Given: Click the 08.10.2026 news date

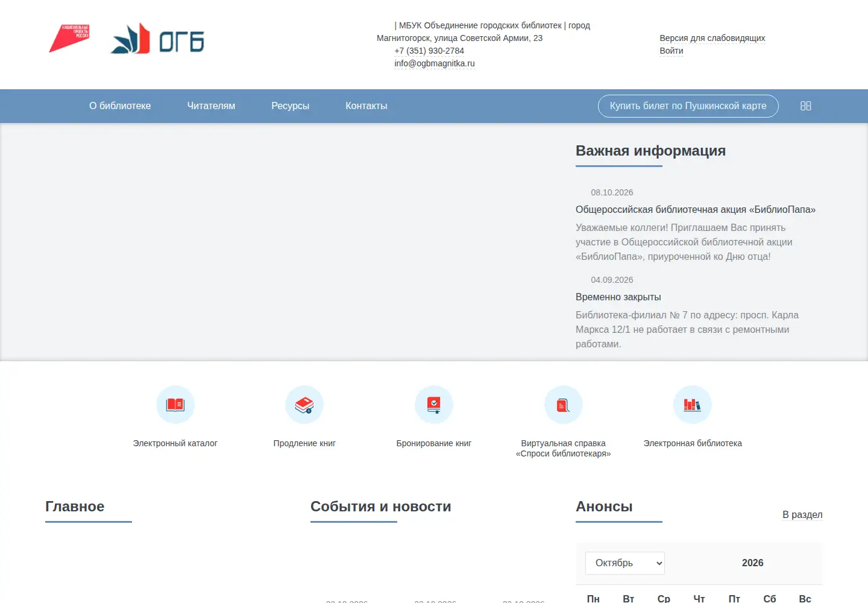Looking at the screenshot, I should 612,192.
